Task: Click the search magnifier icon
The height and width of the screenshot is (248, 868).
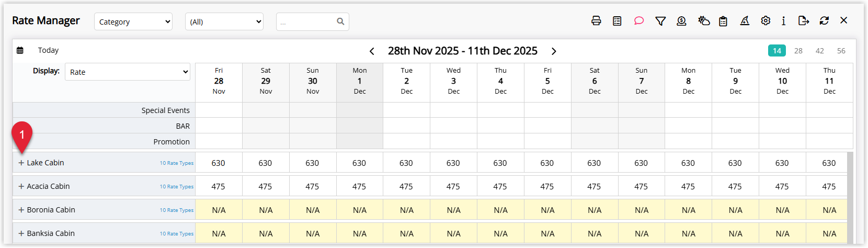Action: coord(340,21)
